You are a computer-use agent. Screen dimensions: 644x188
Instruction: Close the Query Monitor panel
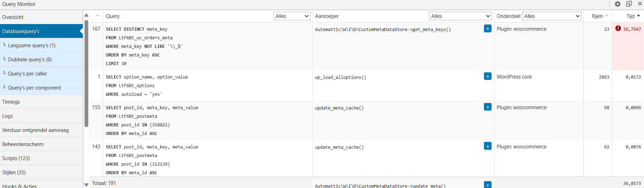click(640, 4)
